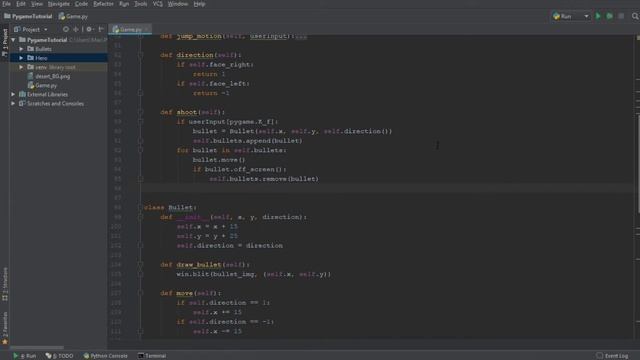
Task: Open the Window menu
Action: point(178,4)
